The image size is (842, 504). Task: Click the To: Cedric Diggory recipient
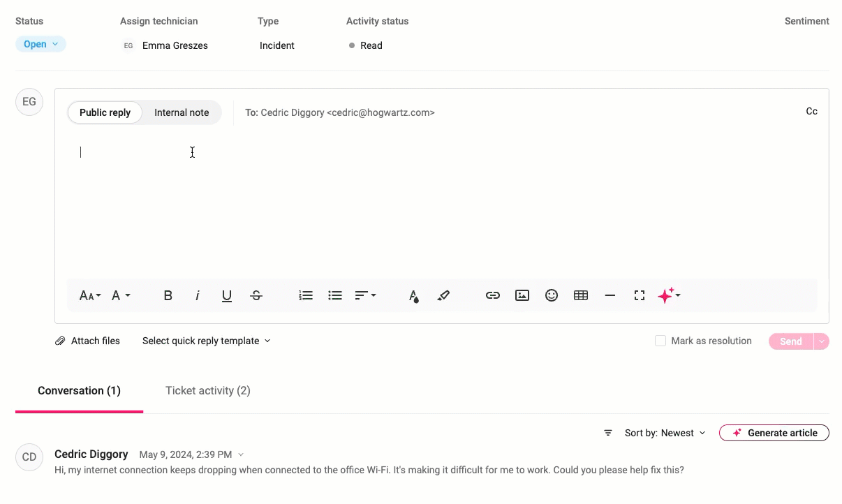pyautogui.click(x=340, y=112)
